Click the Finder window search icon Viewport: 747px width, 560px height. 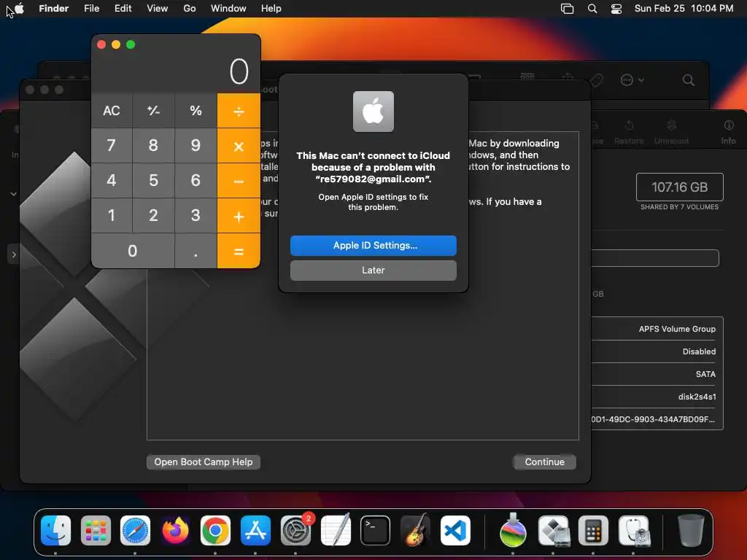coord(689,80)
